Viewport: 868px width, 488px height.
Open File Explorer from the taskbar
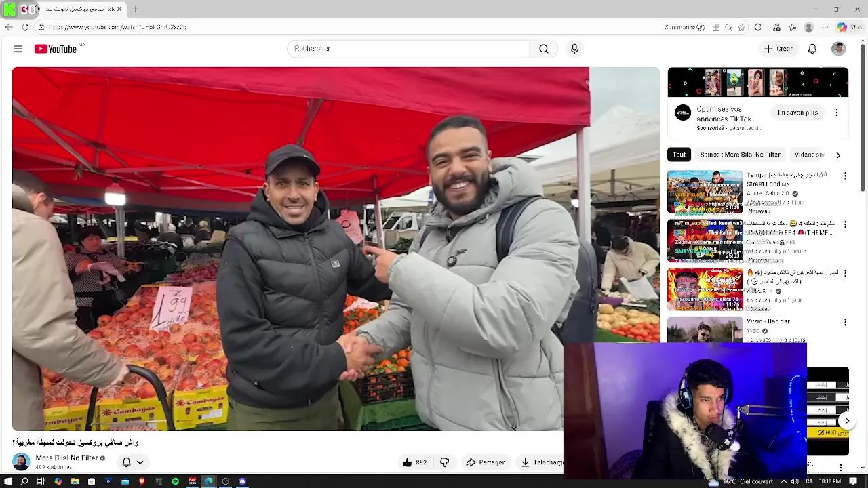[75, 481]
